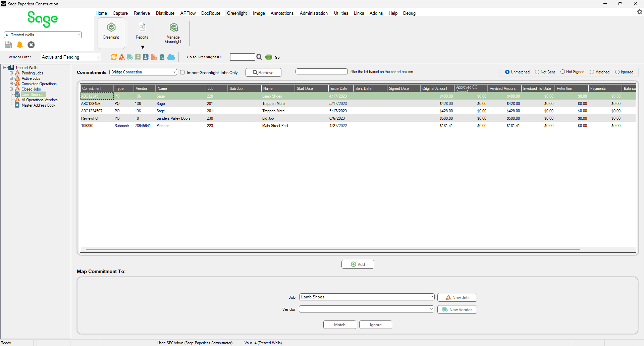Image resolution: width=644 pixels, height=346 pixels.
Task: Click the New Vendor button label
Action: pos(461,310)
